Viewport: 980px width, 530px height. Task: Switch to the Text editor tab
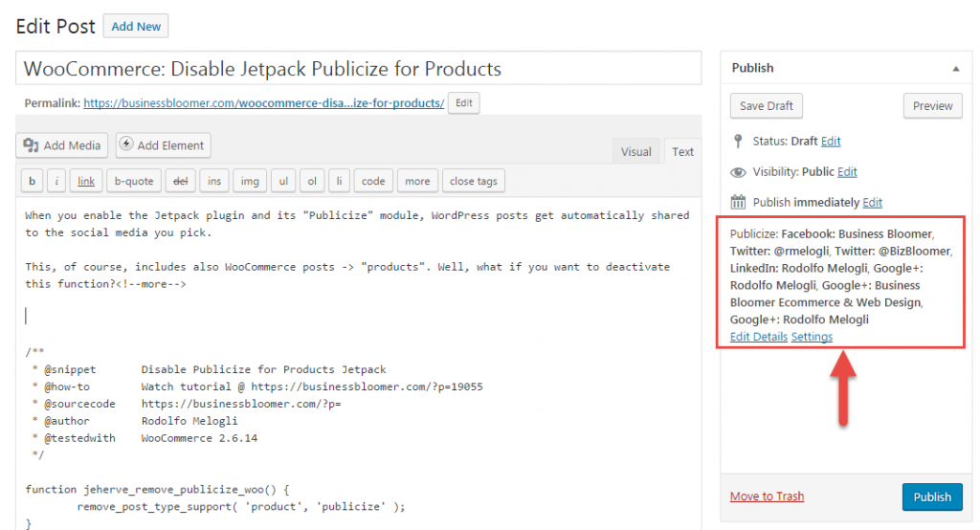pos(682,152)
